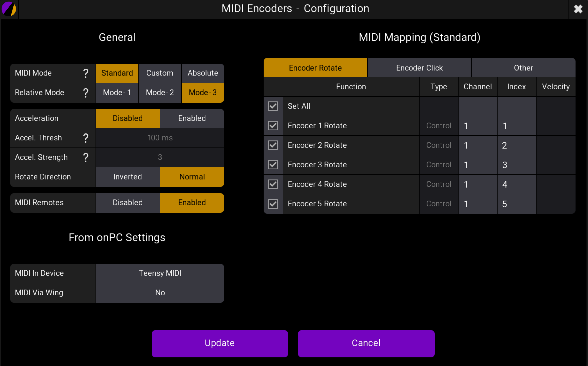Uncheck Encoder 1 Rotate
The height and width of the screenshot is (366, 588).
point(273,126)
